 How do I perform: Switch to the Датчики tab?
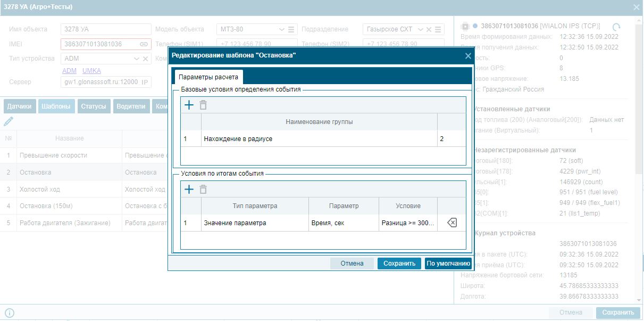click(x=20, y=106)
